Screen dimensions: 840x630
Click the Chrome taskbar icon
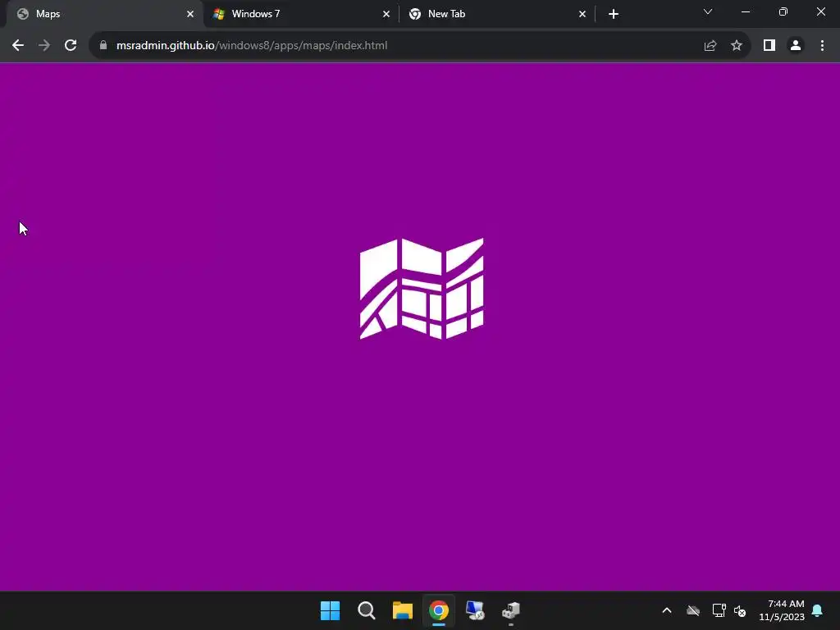click(x=439, y=610)
